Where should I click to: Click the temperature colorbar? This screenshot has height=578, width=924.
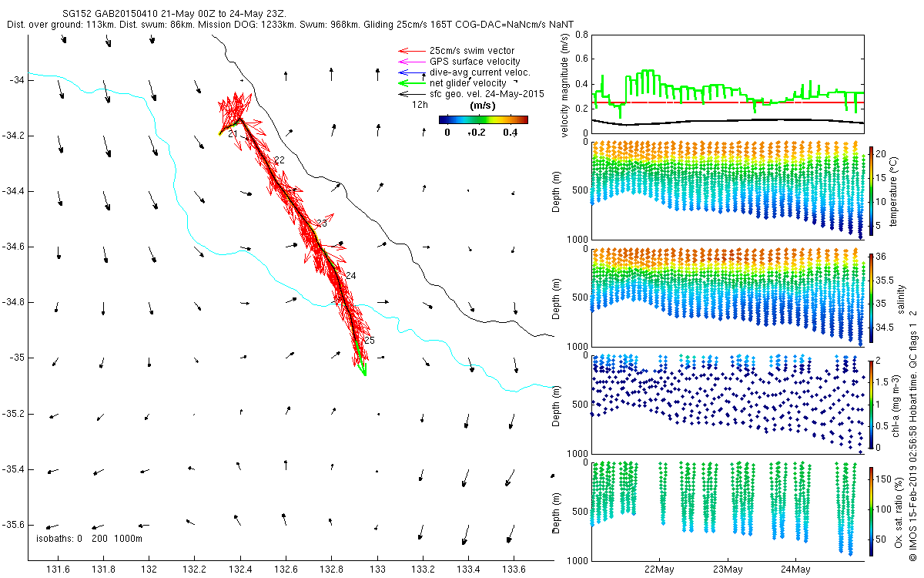coord(872,190)
